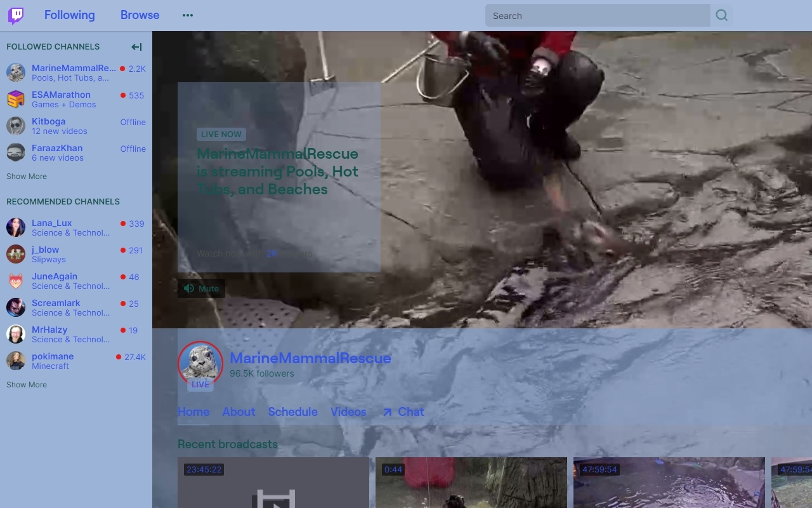Open pokimane's channel avatar
Screen dimensions: 812x508
click(16, 361)
